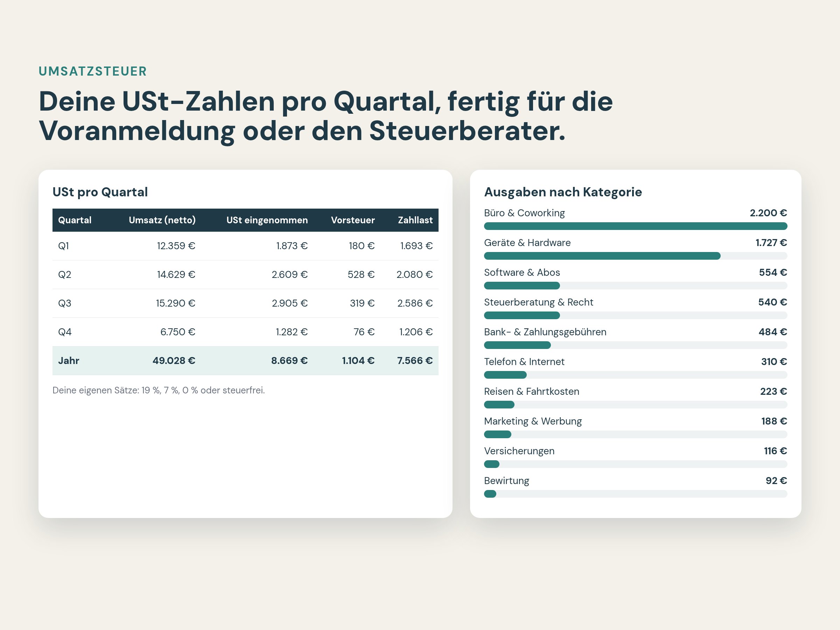Select the Q2 row label

tap(64, 274)
